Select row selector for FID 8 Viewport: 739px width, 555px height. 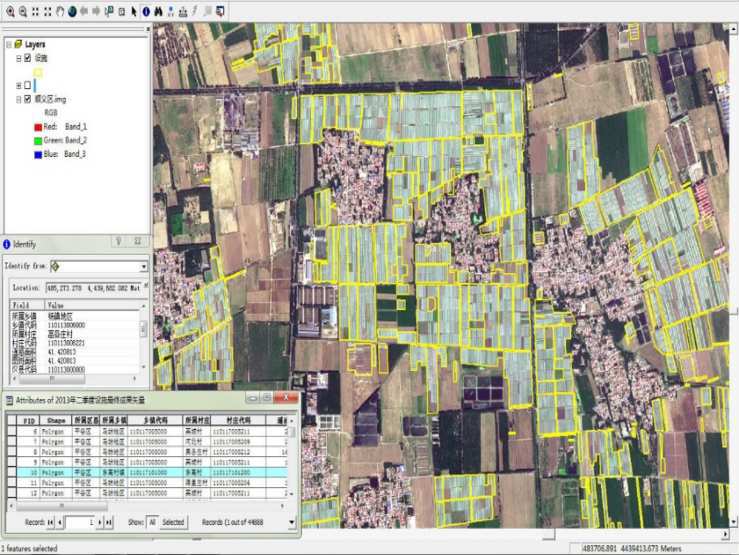pyautogui.click(x=12, y=452)
